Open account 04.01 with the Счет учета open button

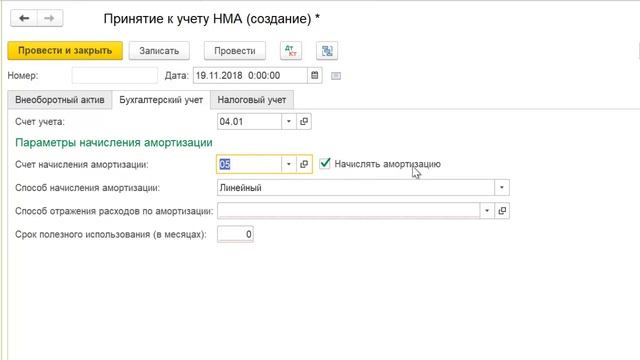click(304, 122)
